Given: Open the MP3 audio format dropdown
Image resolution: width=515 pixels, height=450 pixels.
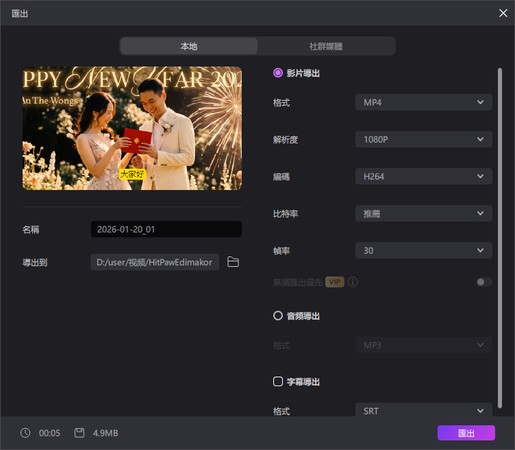Looking at the screenshot, I should 423,345.
